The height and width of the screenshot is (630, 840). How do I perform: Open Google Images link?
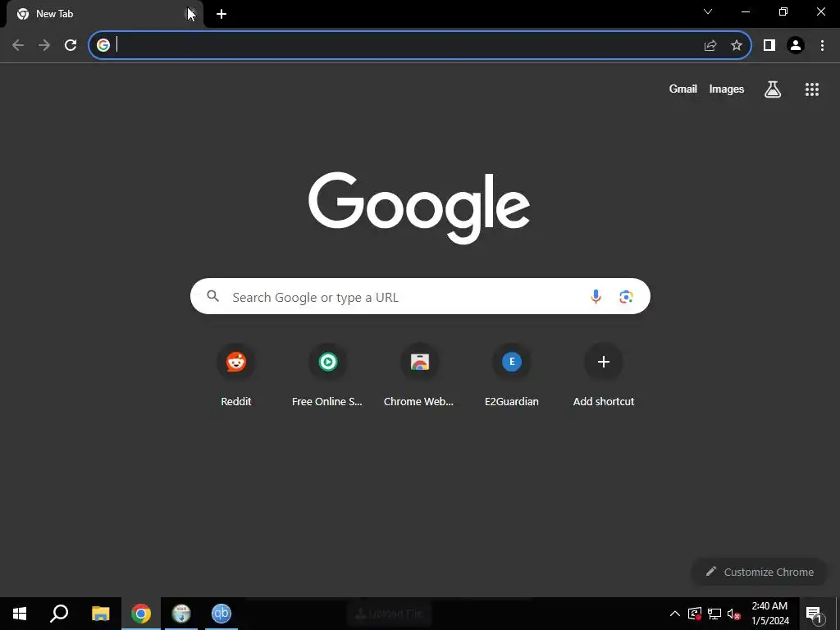727,89
